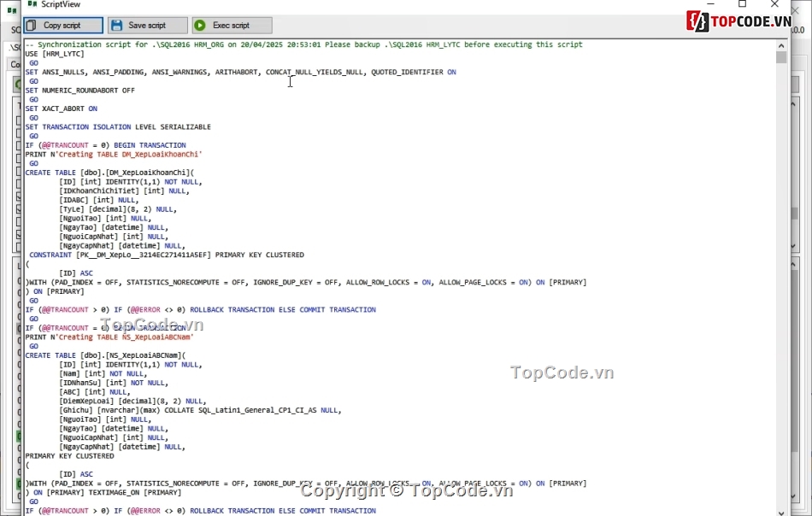
Task: Click the SET ANSI_NULLS options line
Action: point(241,72)
